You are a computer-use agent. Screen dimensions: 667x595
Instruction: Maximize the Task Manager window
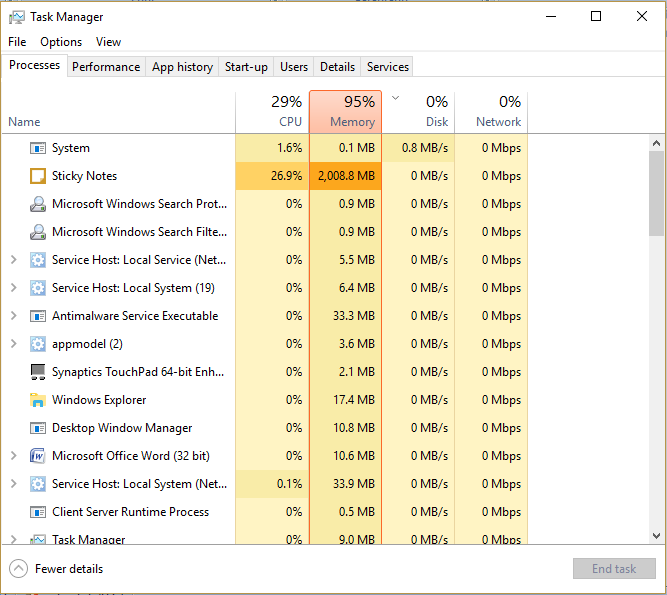tap(596, 17)
